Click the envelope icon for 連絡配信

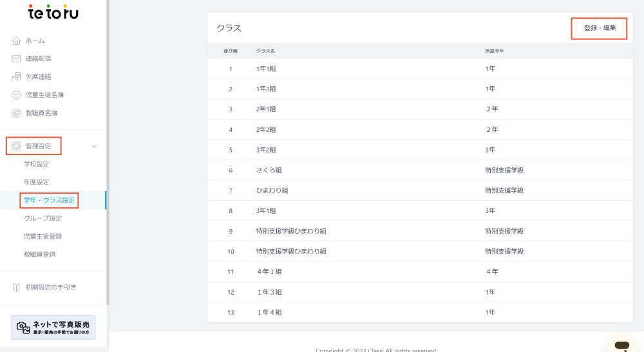17,59
